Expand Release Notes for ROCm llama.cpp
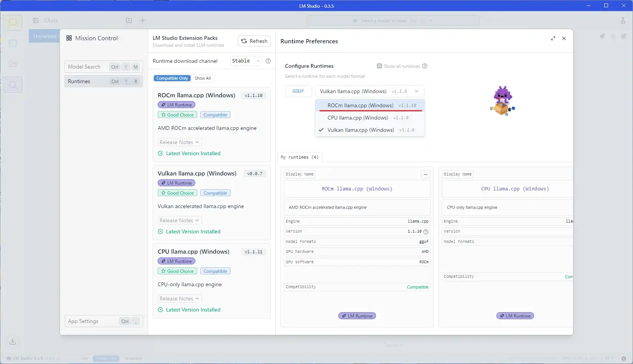Viewport: 633px width, 364px height. pyautogui.click(x=179, y=142)
